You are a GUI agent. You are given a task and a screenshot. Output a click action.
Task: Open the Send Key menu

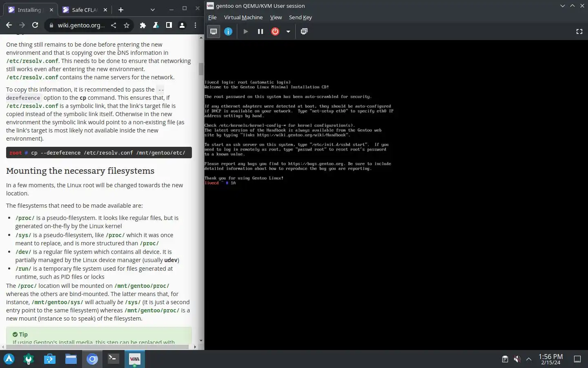click(x=300, y=17)
